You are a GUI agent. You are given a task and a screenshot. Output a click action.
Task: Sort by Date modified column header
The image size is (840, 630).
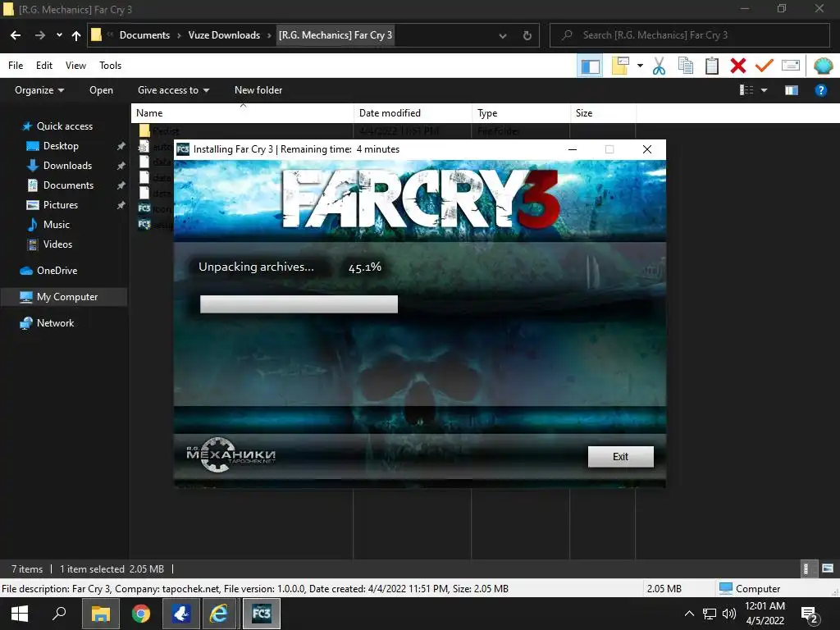(413, 113)
